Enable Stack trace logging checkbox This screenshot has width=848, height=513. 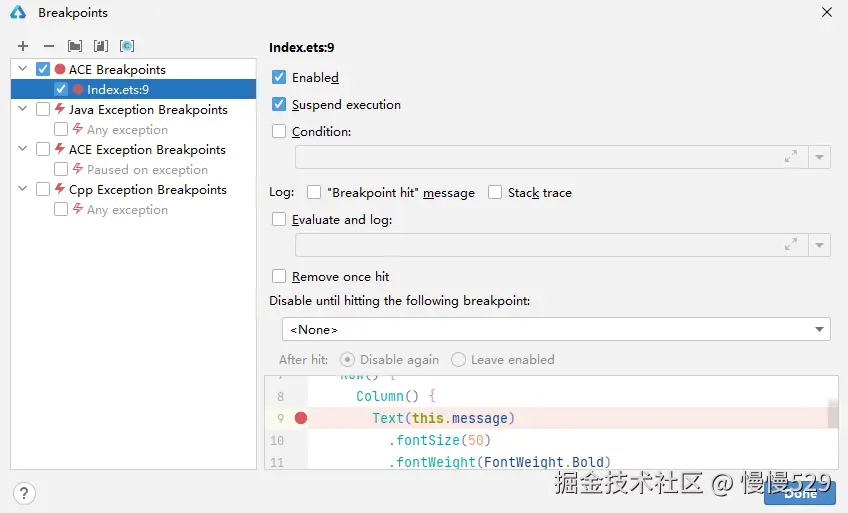[x=495, y=192]
